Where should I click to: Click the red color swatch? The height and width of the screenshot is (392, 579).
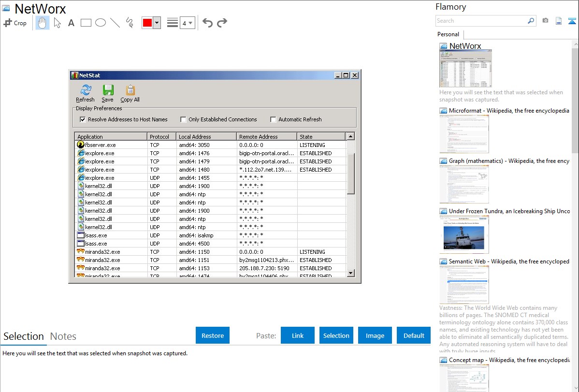click(x=147, y=23)
